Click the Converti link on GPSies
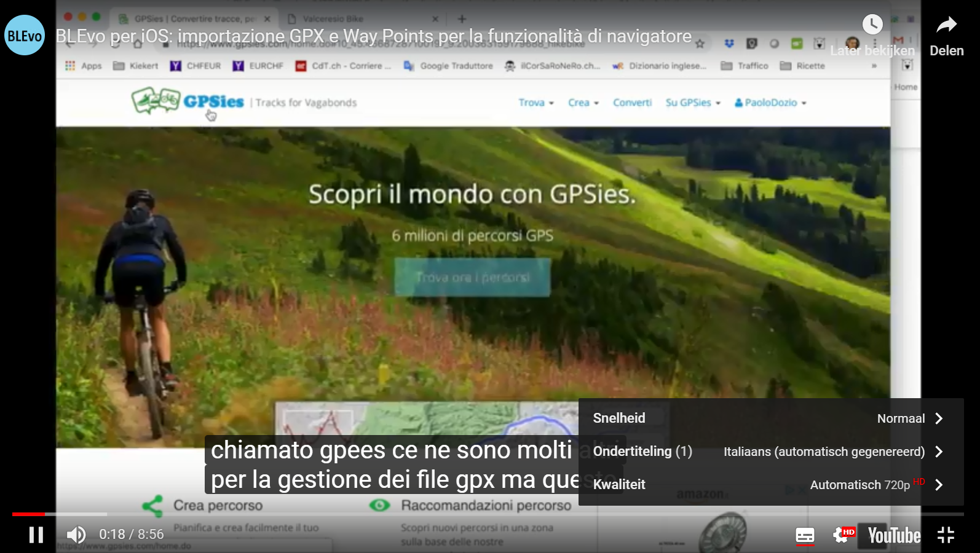 (x=632, y=103)
